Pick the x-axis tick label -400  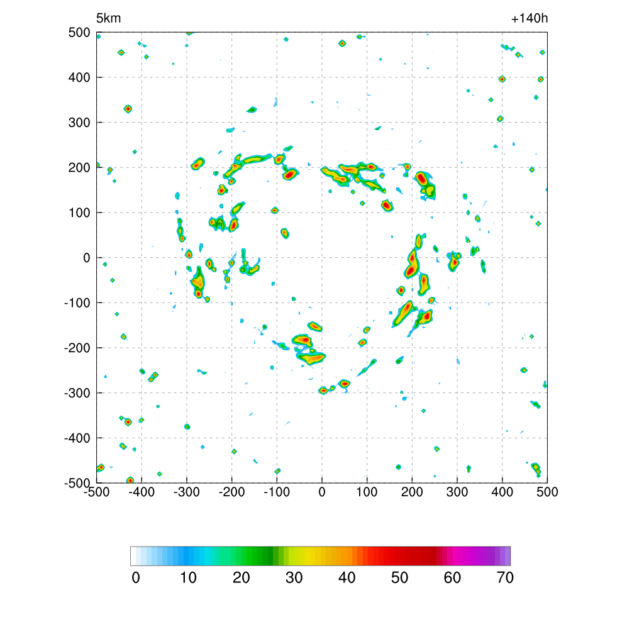[x=142, y=492]
